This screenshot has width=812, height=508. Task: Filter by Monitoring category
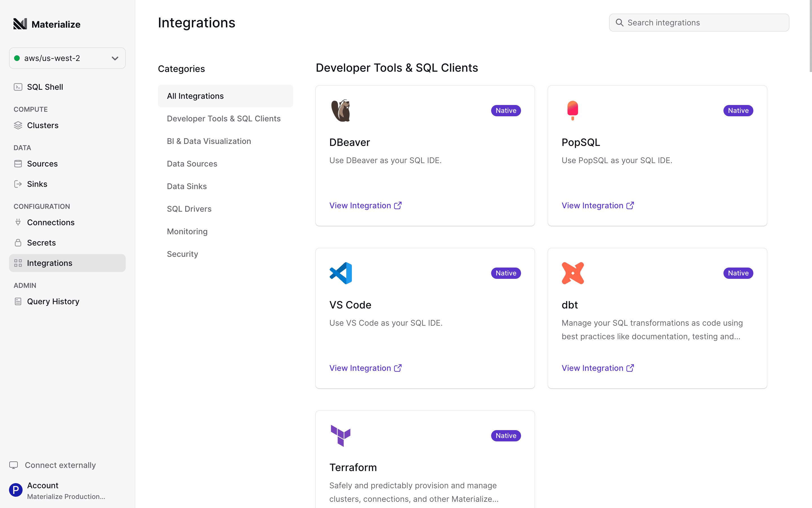pyautogui.click(x=226, y=231)
